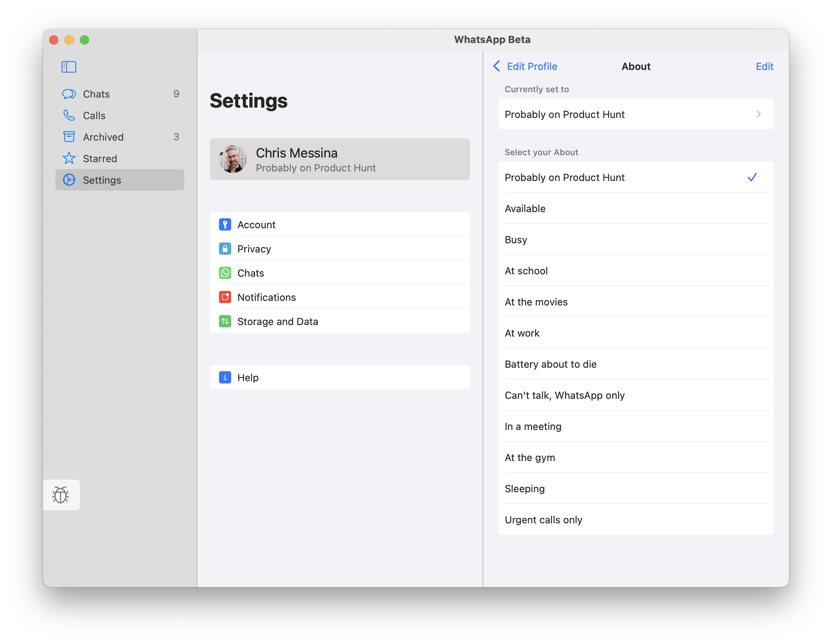
Task: Open Storage and Data settings
Action: click(x=340, y=321)
